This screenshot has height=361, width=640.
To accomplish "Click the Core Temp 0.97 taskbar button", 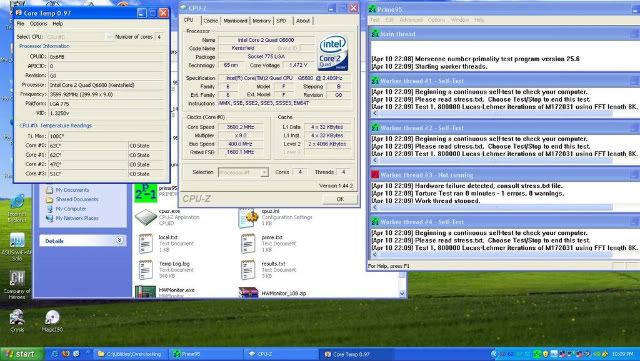I will [357, 354].
